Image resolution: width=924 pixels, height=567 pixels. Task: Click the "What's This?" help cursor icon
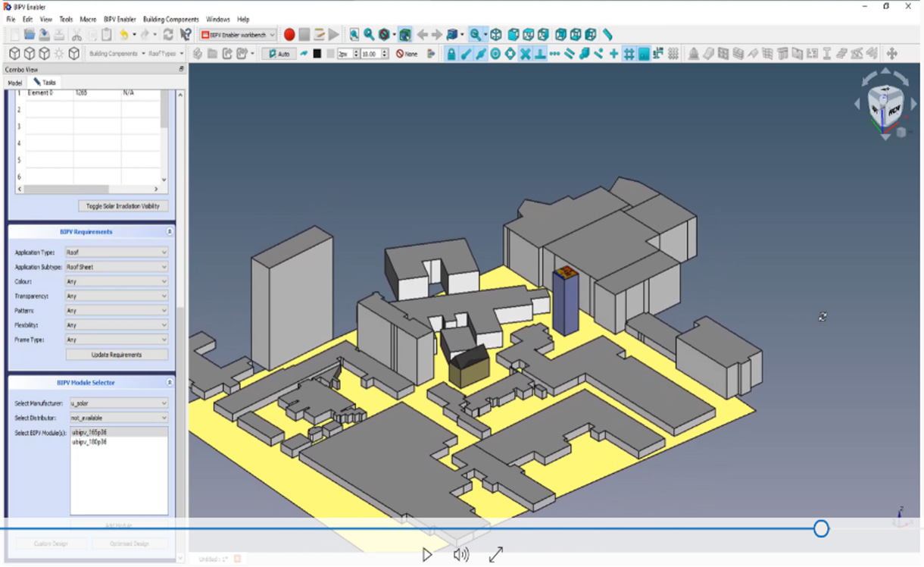click(186, 35)
